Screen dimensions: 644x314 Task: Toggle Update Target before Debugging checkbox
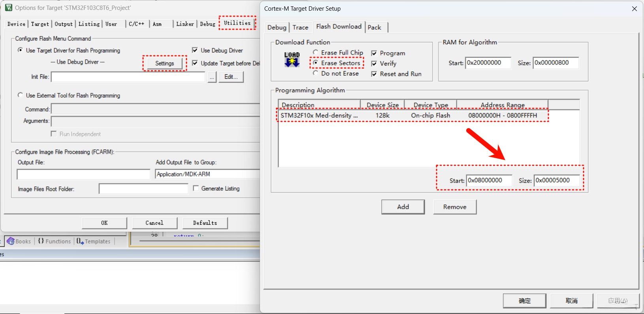(x=195, y=63)
